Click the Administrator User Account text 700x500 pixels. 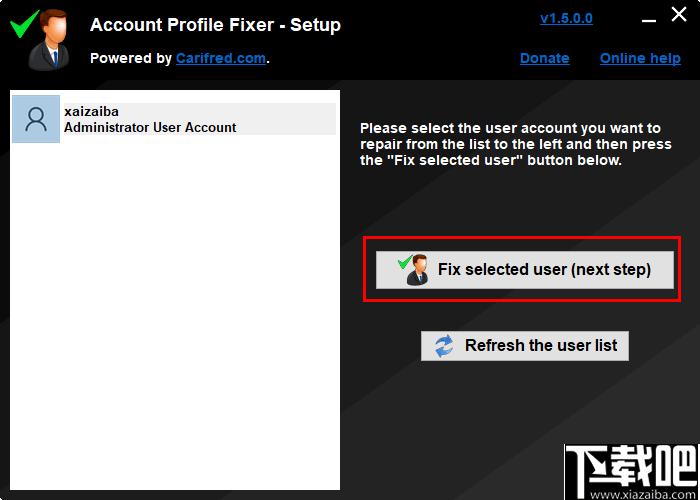tap(150, 127)
